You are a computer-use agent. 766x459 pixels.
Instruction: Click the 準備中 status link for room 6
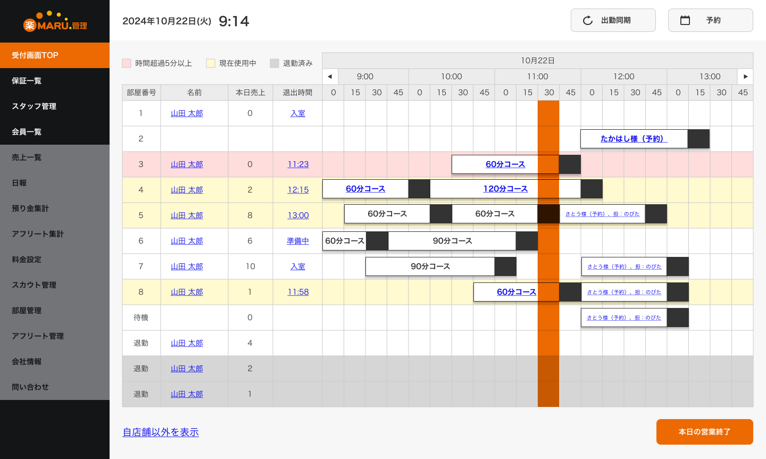pyautogui.click(x=298, y=241)
